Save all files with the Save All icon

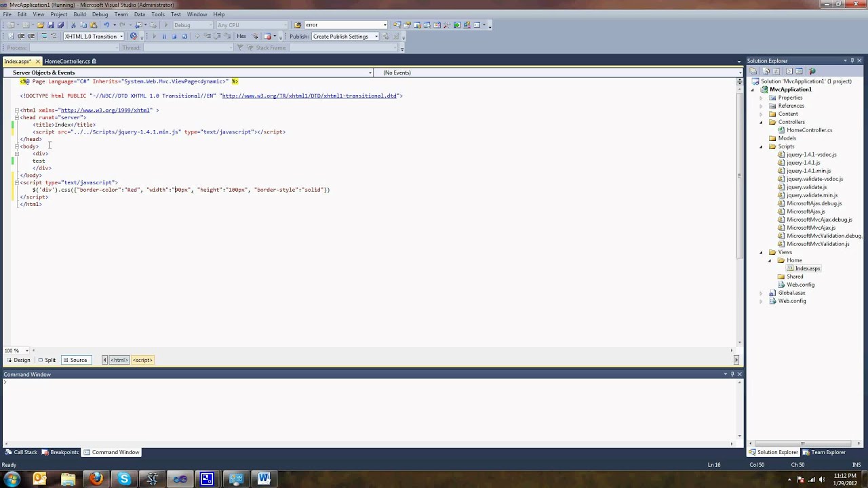60,25
